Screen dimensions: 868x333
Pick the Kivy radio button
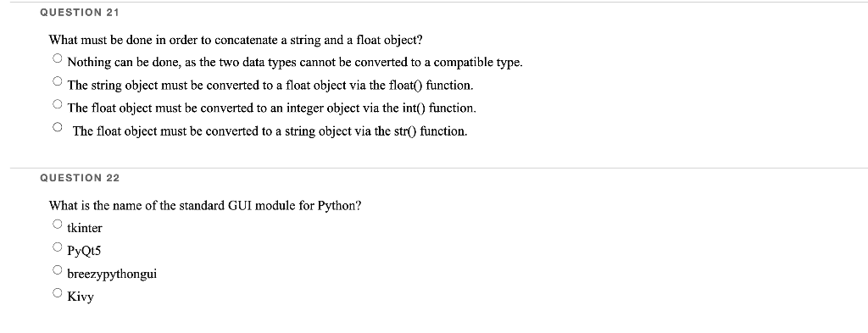[x=57, y=293]
